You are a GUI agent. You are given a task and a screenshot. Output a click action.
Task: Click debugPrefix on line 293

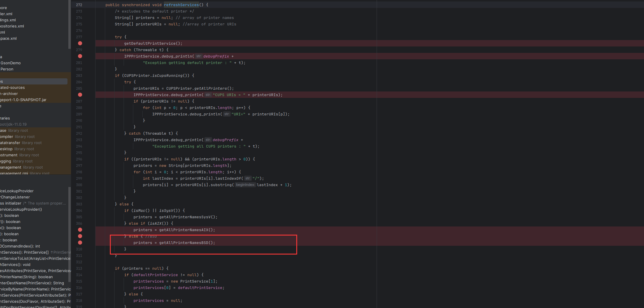coord(226,140)
